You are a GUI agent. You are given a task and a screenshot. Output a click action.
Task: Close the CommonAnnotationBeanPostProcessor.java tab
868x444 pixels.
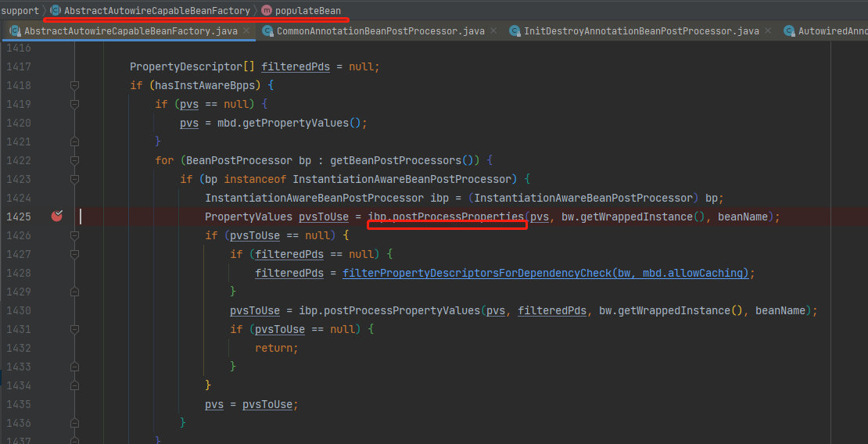coord(493,31)
